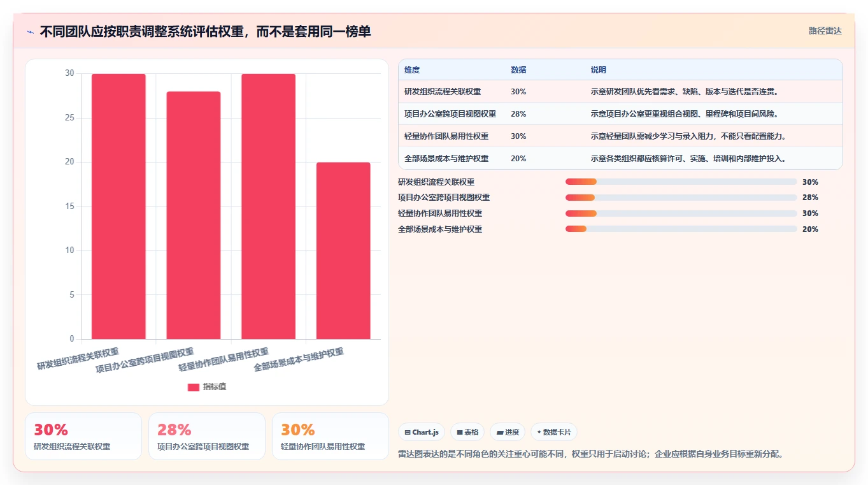Toggle the 指标值 legend swatch

coord(194,387)
